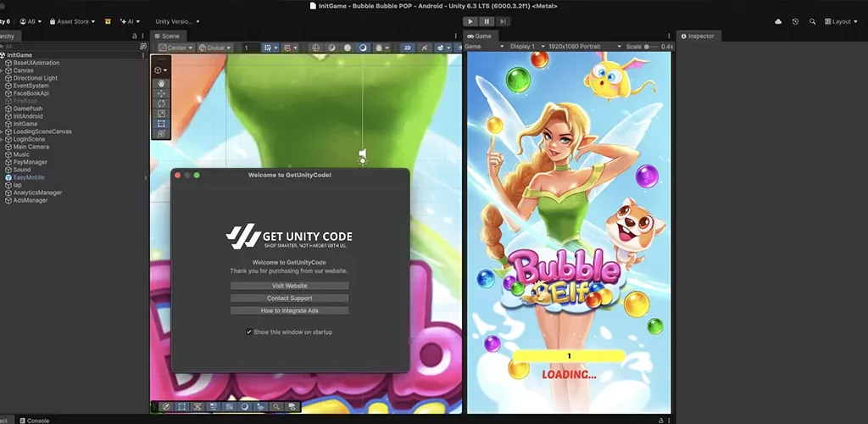Viewport: 868px width, 424px height.
Task: Open Hierarchy search-by-type icon
Action: click(142, 47)
